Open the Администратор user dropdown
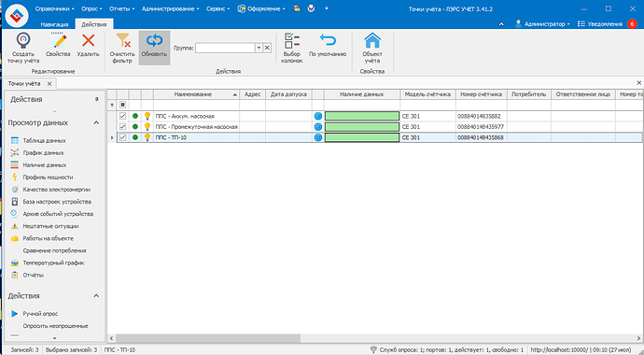This screenshot has width=644, height=355. pos(542,24)
